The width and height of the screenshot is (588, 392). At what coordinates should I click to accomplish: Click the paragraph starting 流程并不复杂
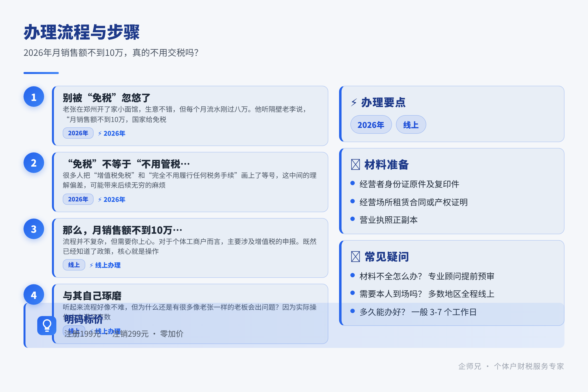pyautogui.click(x=189, y=246)
